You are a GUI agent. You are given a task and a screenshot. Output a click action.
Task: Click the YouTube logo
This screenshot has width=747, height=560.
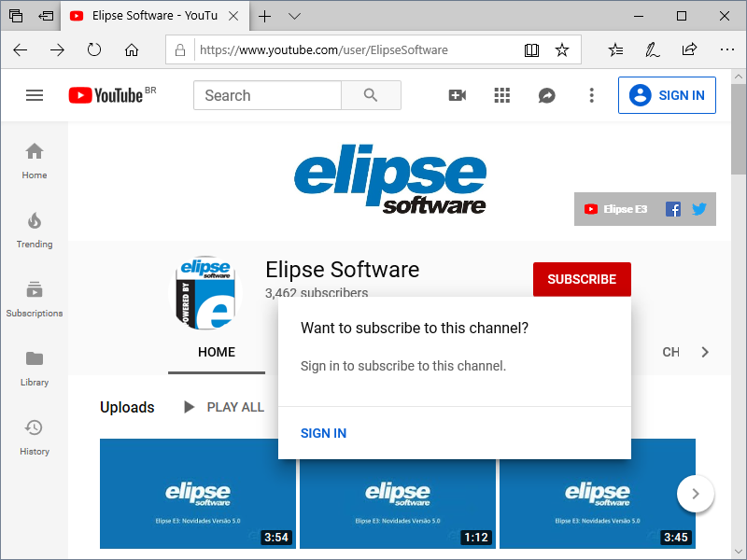coord(106,95)
